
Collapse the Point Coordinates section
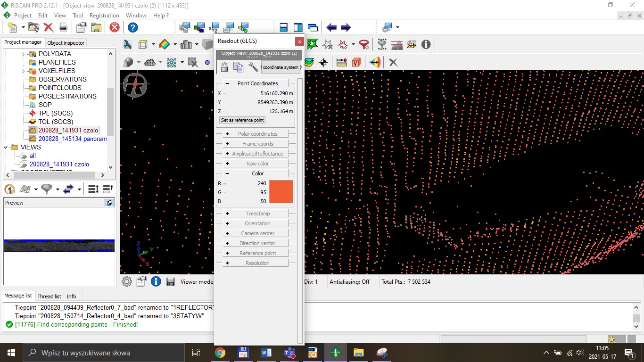227,83
